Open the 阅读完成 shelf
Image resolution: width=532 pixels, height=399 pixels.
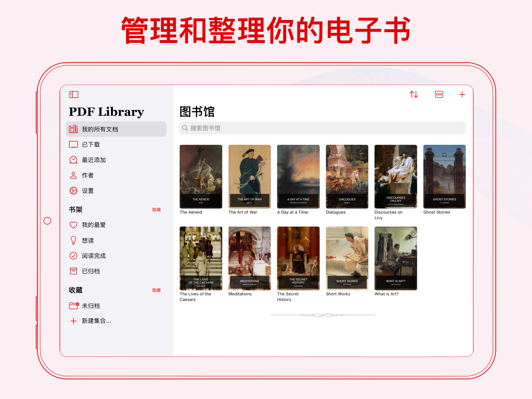(116, 256)
